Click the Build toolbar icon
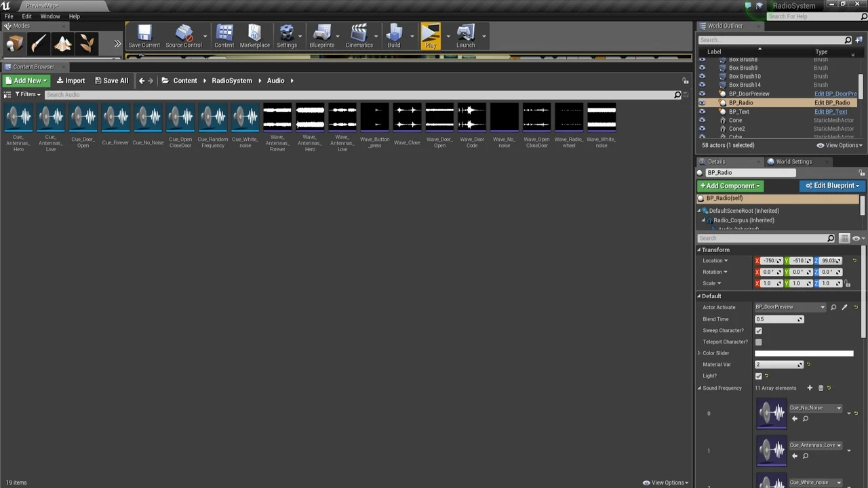868x488 pixels. (x=394, y=35)
